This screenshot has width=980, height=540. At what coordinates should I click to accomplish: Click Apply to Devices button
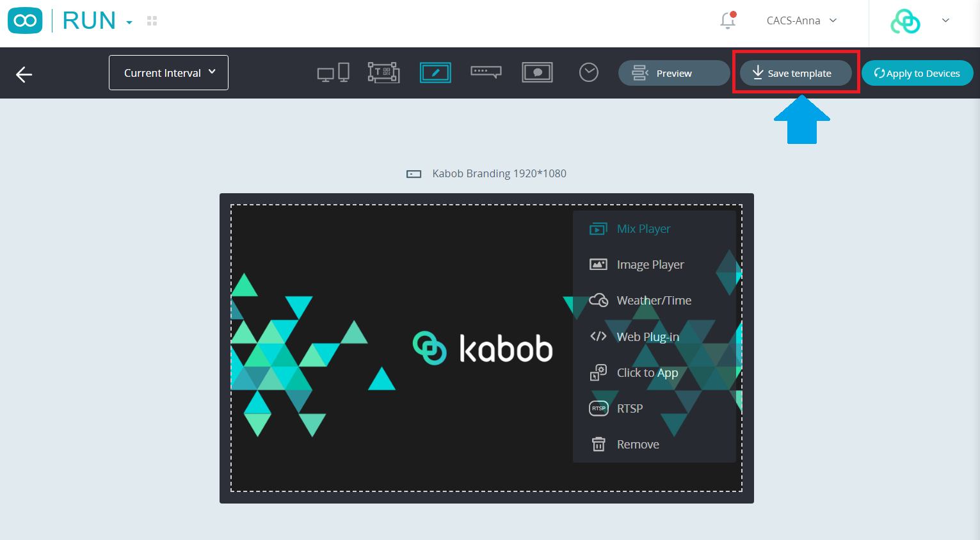(917, 73)
